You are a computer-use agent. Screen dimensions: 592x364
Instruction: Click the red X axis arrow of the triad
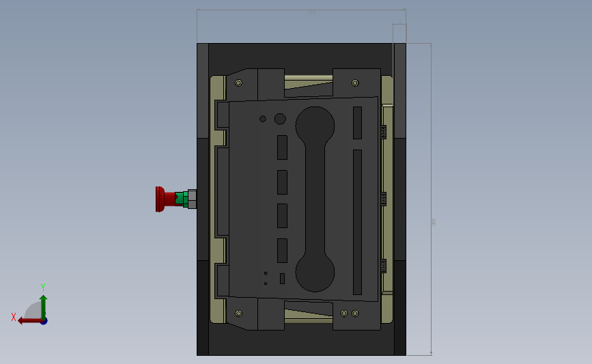tap(29, 321)
